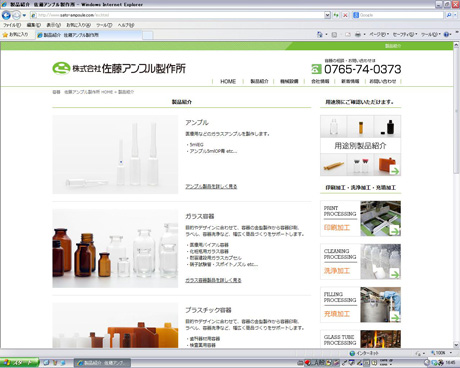The width and height of the screenshot is (460, 368).
Task: Click the green arrow on 用途別製品紹介 banner
Action: 395,171
